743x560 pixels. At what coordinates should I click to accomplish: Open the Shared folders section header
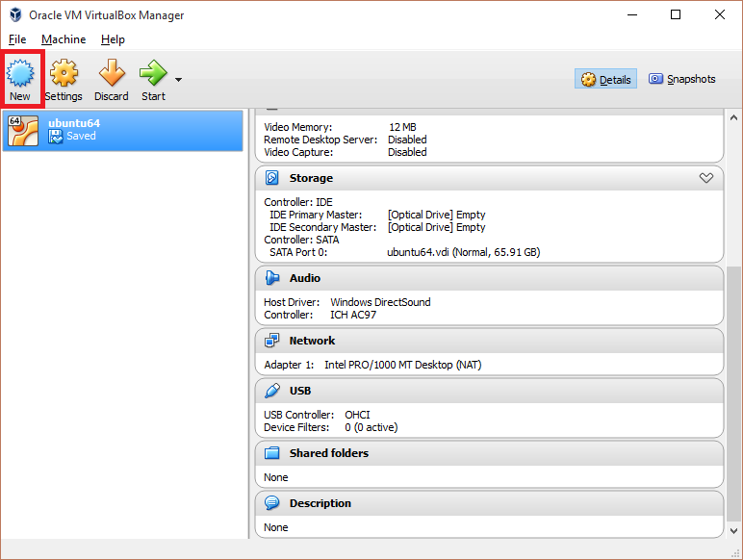(489, 453)
